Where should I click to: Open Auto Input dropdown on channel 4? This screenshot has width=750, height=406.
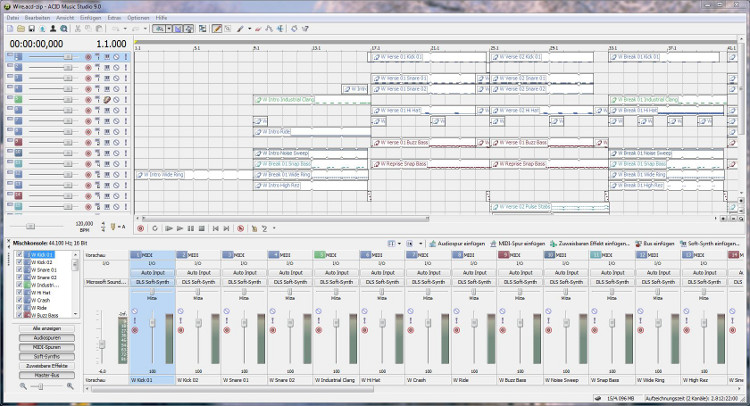(291, 273)
